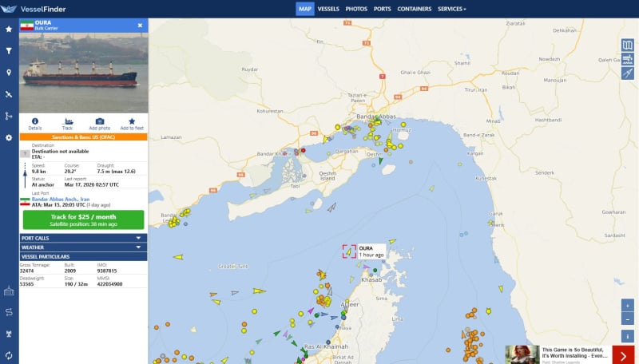639x364 pixels.
Task: Click the draught value 7.5 m
Action: click(103, 172)
